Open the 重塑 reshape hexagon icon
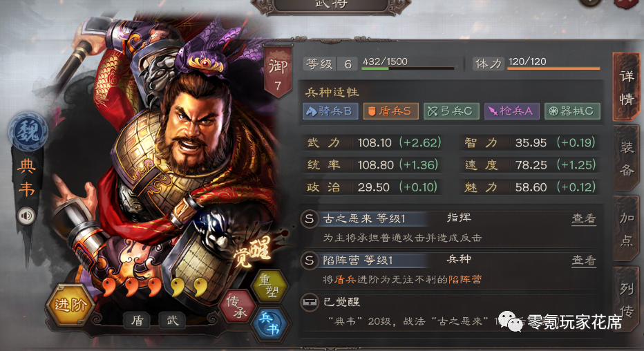Viewport: 644px width, 351px height. (x=269, y=286)
